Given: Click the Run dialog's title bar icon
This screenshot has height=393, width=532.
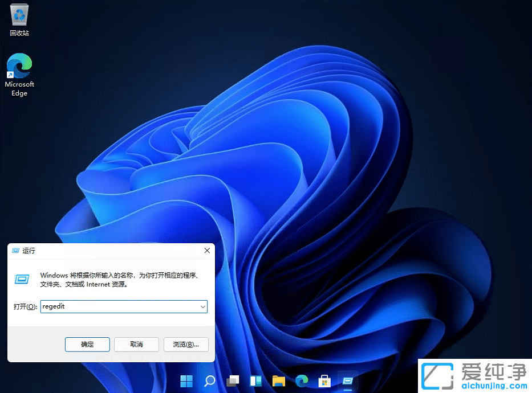Looking at the screenshot, I should [x=17, y=251].
